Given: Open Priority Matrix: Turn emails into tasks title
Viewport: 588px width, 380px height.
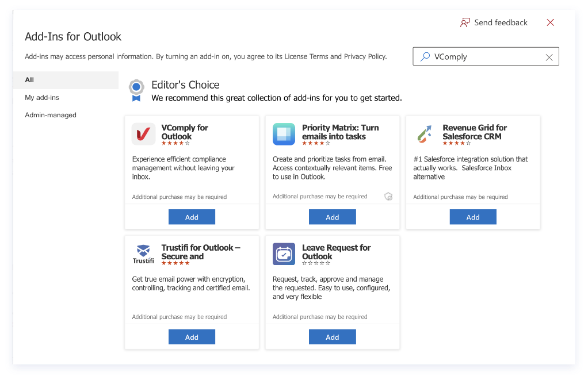Looking at the screenshot, I should click(x=341, y=132).
